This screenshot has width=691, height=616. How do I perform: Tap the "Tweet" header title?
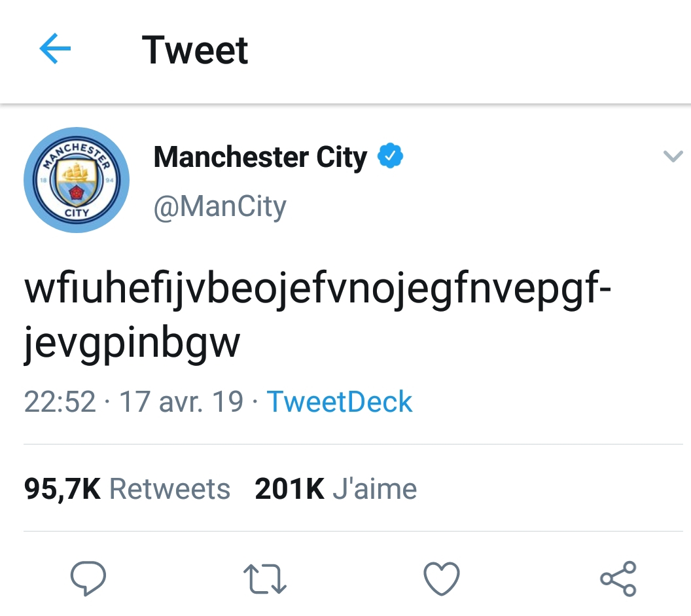click(x=195, y=50)
